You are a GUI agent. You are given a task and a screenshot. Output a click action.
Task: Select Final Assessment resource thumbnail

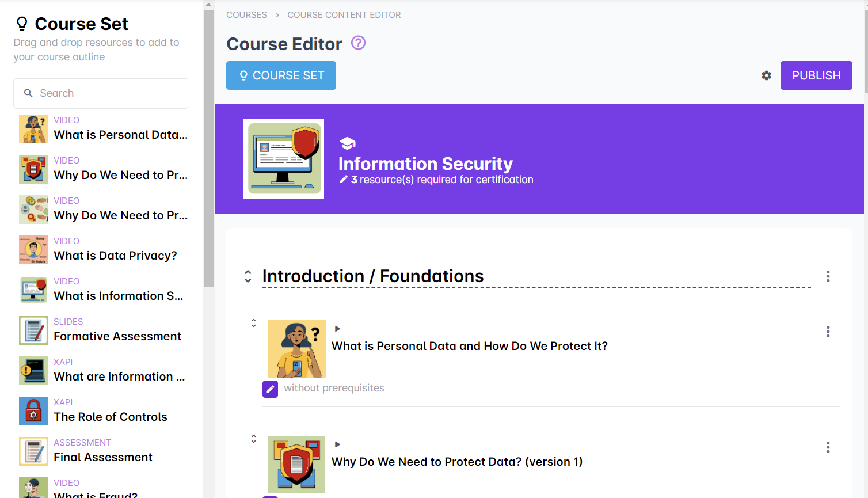pyautogui.click(x=33, y=451)
